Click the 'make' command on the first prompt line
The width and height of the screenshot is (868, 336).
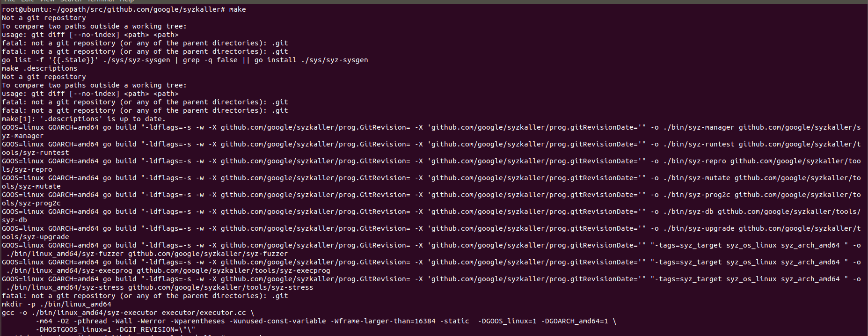point(237,9)
